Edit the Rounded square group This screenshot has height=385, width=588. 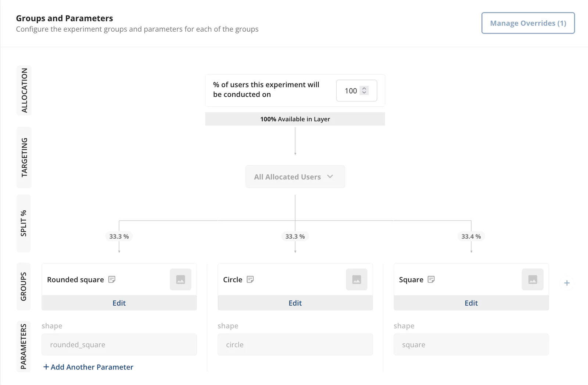click(119, 303)
